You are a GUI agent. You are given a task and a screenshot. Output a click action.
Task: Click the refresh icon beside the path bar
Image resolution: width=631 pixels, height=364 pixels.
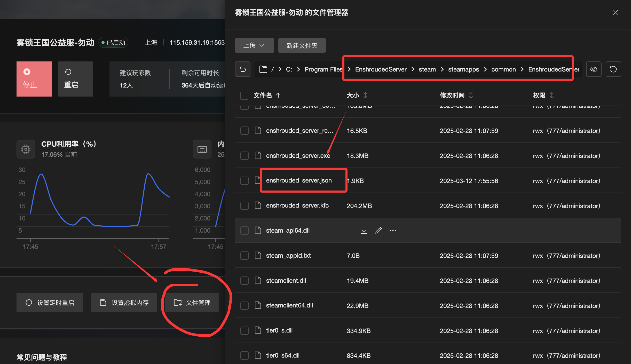[613, 69]
